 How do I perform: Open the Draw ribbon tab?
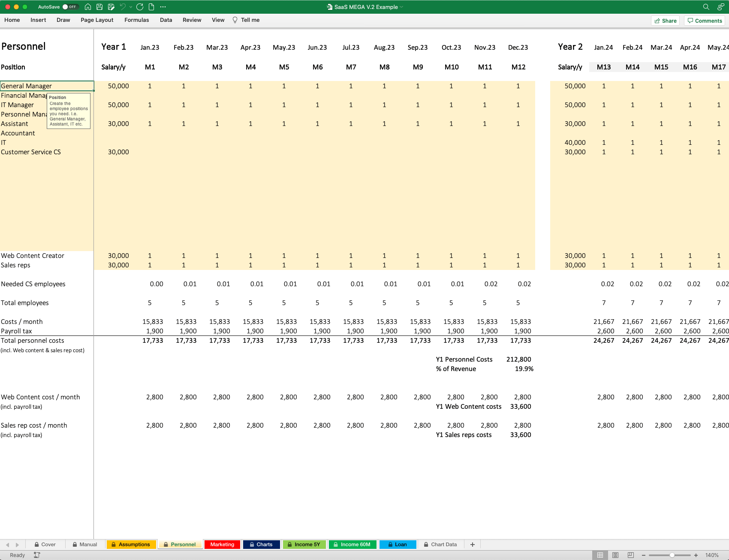63,20
